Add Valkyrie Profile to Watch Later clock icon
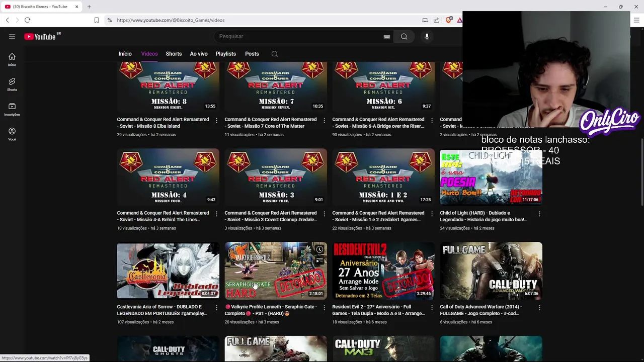The height and width of the screenshot is (362, 644). point(319,249)
